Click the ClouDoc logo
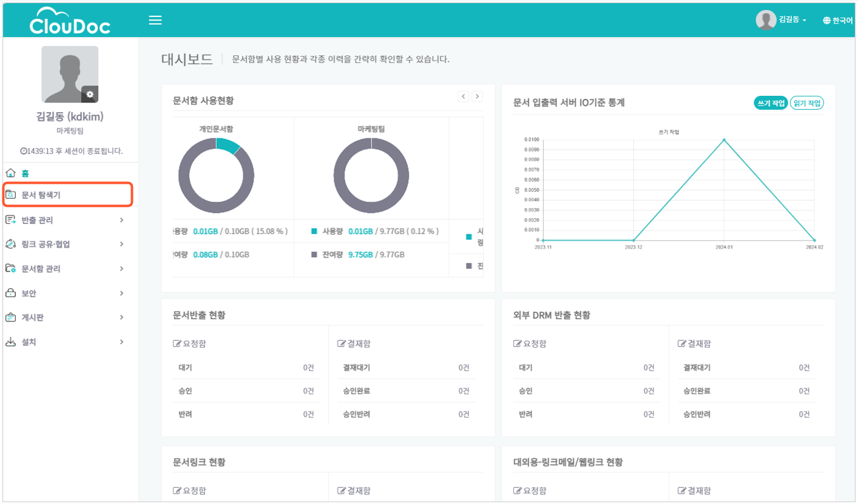This screenshot has height=504, width=858. coord(70,21)
